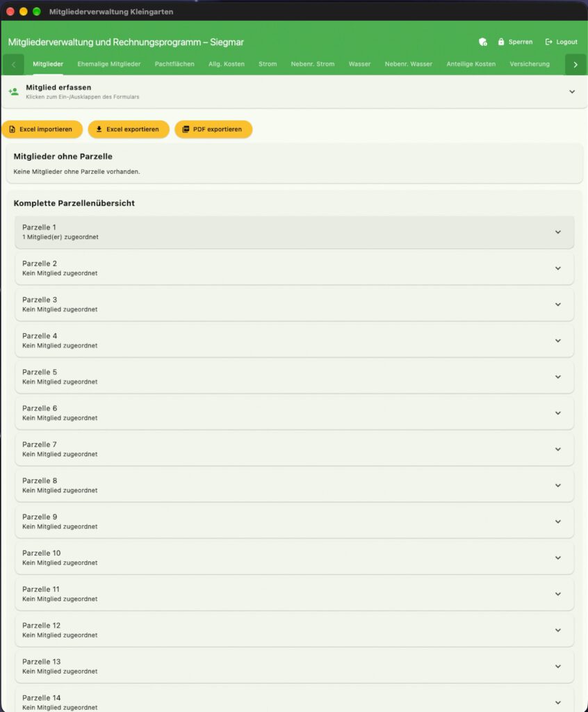The image size is (588, 712).
Task: Click the lock icon for Sperren
Action: 501,42
